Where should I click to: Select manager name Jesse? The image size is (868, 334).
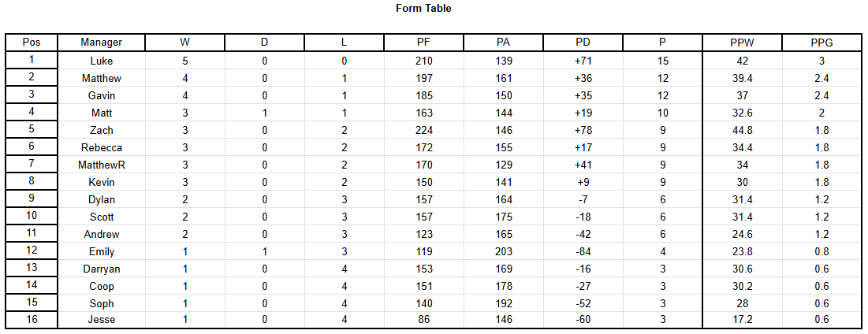(x=101, y=319)
